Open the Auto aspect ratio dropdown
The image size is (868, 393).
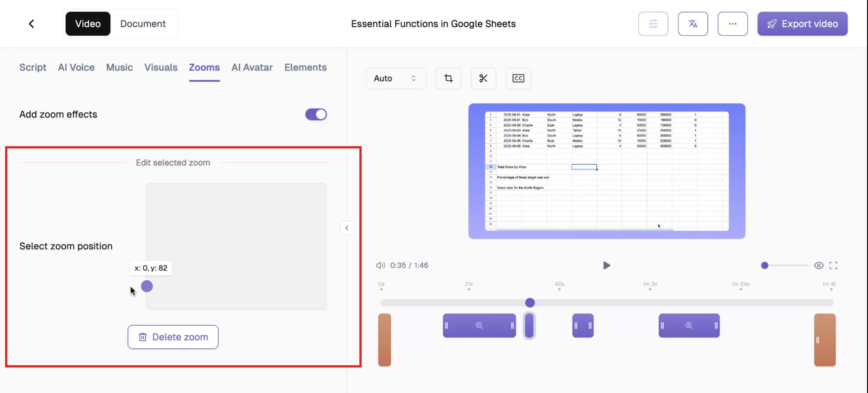click(396, 78)
